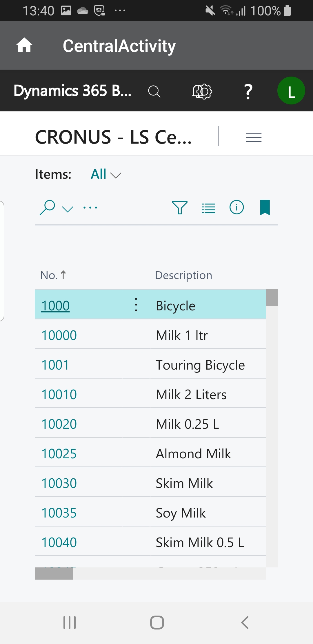Expand the Items All views dropdown
This screenshot has height=644, width=313.
[x=106, y=174]
